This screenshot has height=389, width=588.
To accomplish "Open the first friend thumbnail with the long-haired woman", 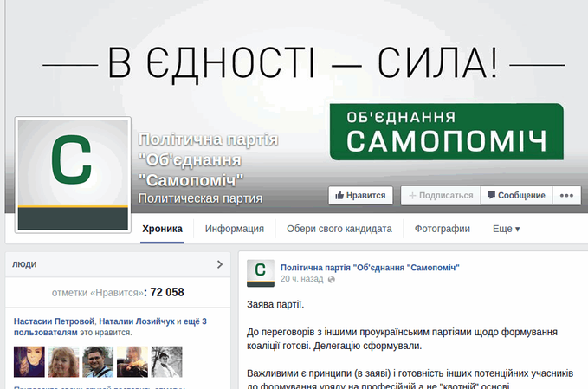I will coord(29,361).
